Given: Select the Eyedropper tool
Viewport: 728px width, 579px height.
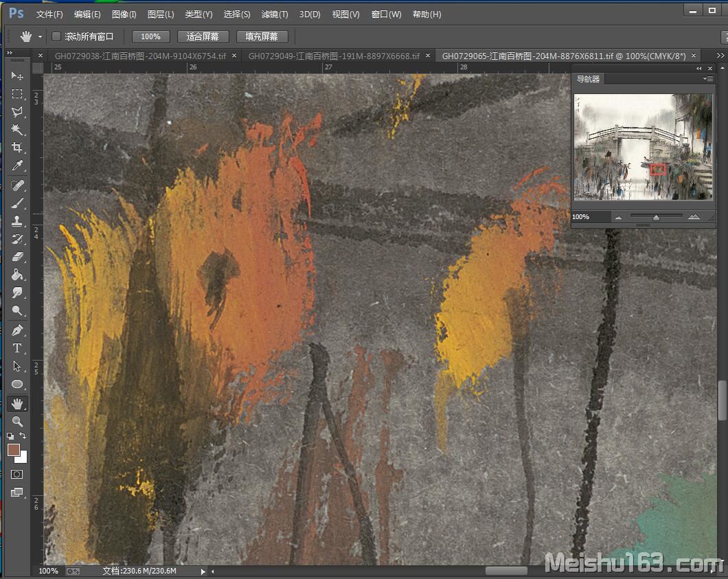Looking at the screenshot, I should pyautogui.click(x=17, y=166).
